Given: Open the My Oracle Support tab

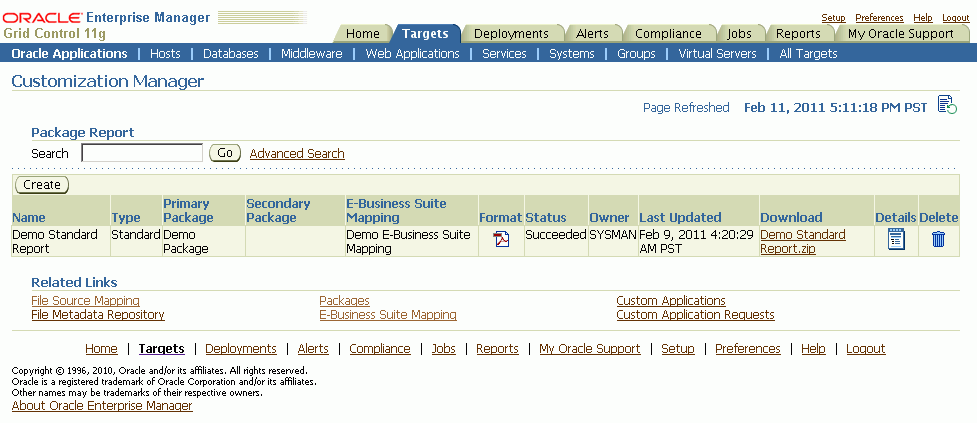Looking at the screenshot, I should click(900, 33).
